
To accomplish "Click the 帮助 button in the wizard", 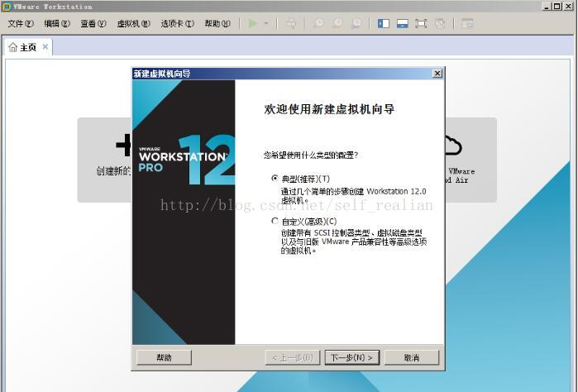I will pyautogui.click(x=164, y=357).
